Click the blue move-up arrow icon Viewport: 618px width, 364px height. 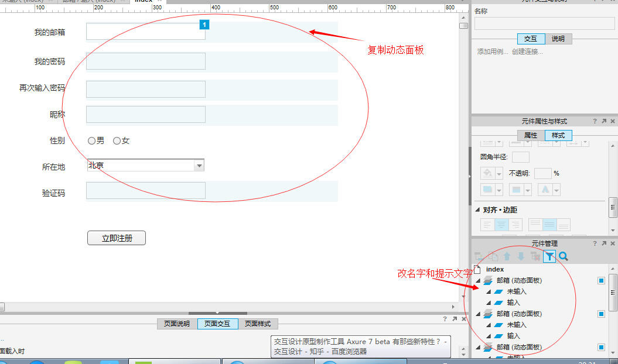tap(507, 256)
